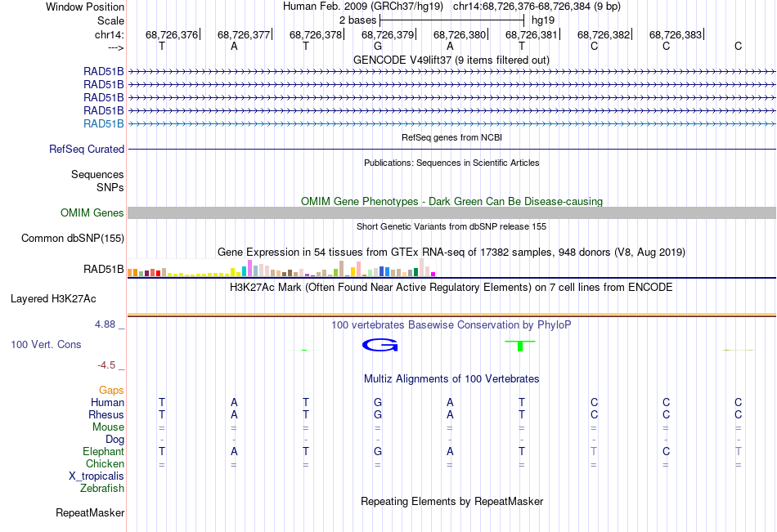This screenshot has width=777, height=532.
Task: Click the blue G PhyloP conservation logo
Action: (x=380, y=345)
